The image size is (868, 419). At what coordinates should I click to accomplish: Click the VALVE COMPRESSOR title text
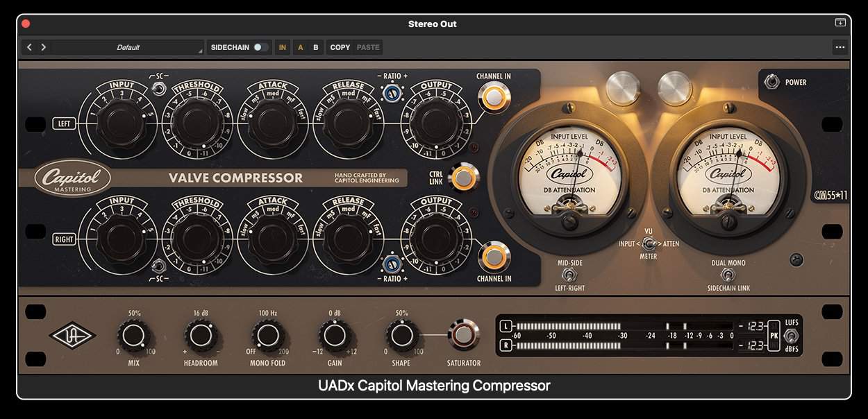[236, 178]
